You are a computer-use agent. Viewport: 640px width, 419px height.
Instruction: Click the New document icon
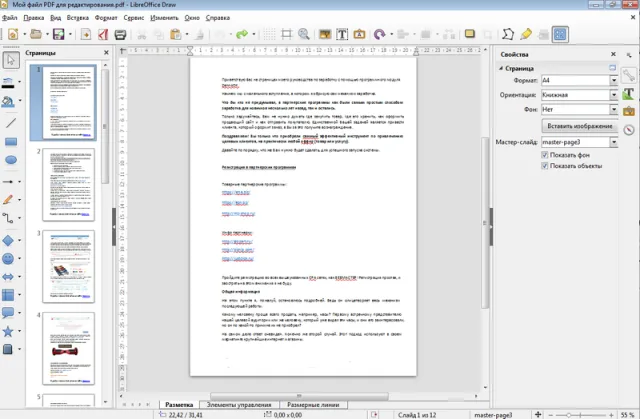point(13,34)
